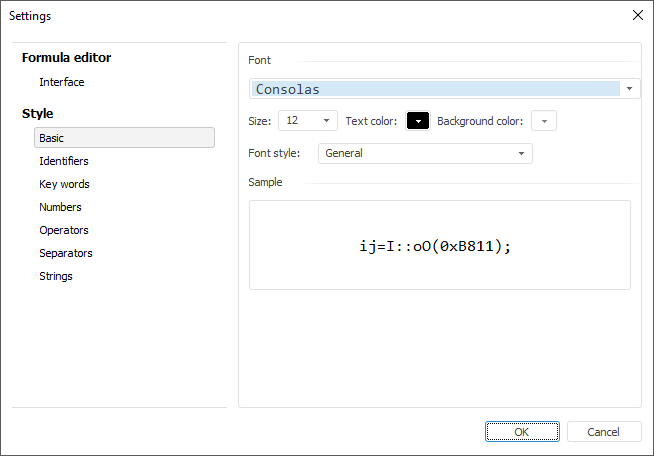Expand the font size 12 dropdown
Viewport: 654px width, 456px height.
click(327, 121)
